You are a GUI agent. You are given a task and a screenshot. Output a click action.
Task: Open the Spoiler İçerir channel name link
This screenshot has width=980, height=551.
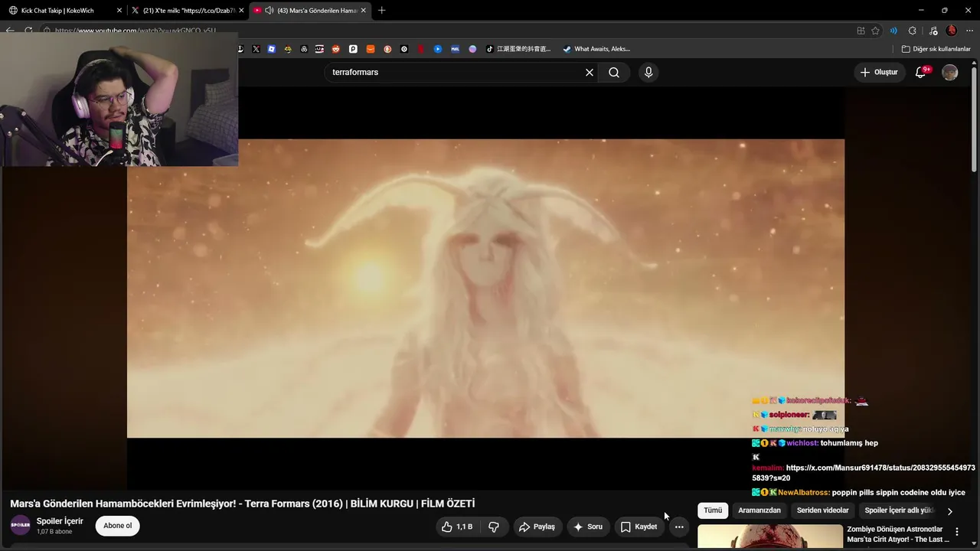pyautogui.click(x=60, y=521)
